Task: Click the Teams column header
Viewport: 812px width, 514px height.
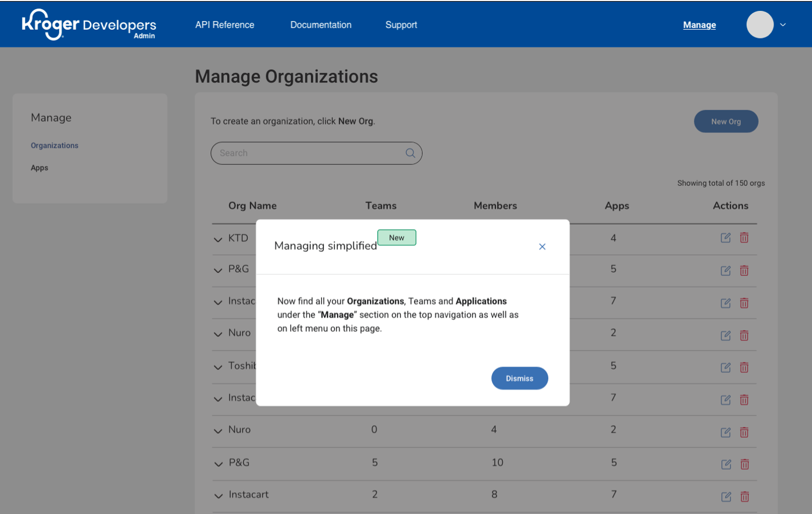Action: [381, 205]
